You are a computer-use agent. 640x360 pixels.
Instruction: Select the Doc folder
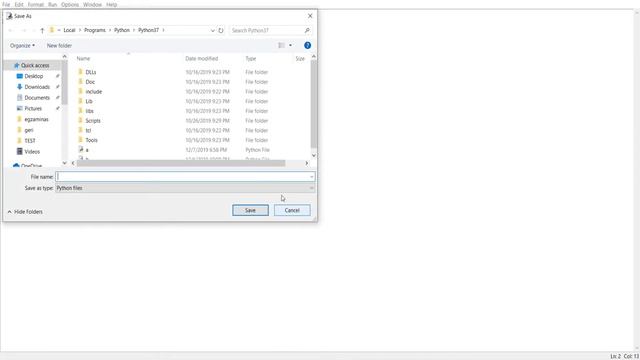click(90, 82)
